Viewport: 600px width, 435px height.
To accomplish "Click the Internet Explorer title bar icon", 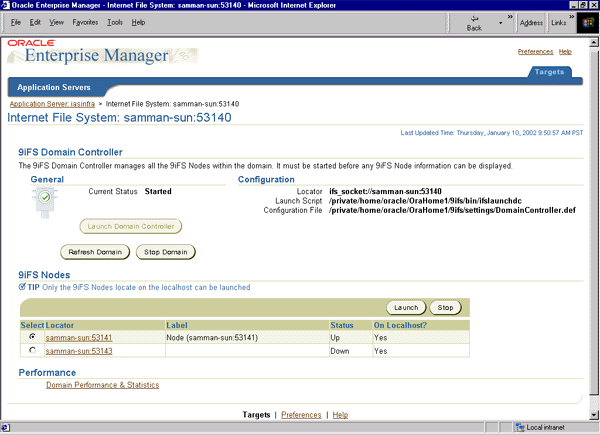I will 5,5.
